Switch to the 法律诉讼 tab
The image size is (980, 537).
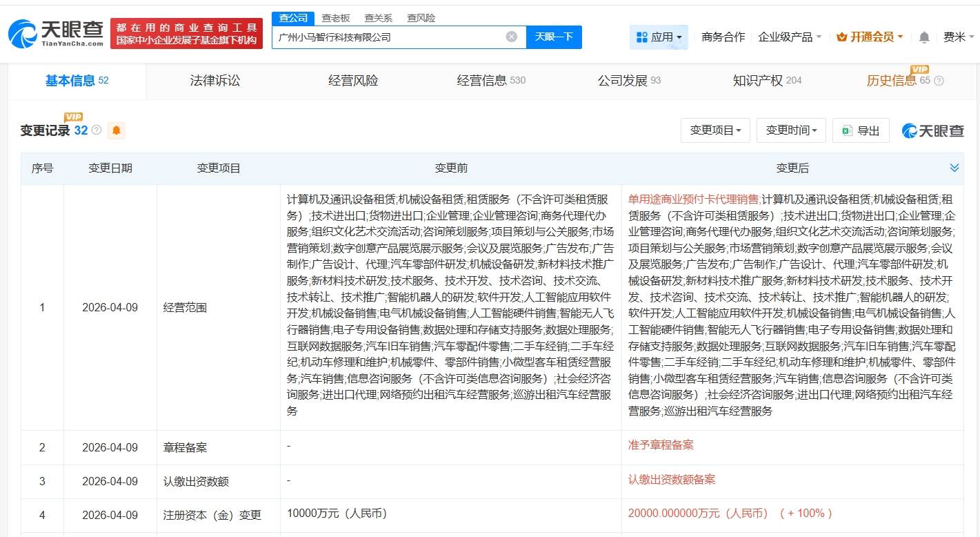tap(214, 80)
